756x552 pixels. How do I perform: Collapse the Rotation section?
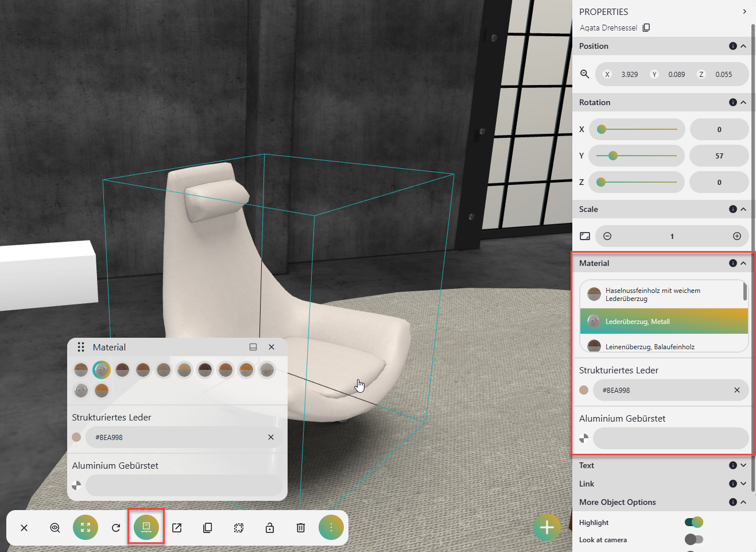click(x=743, y=102)
